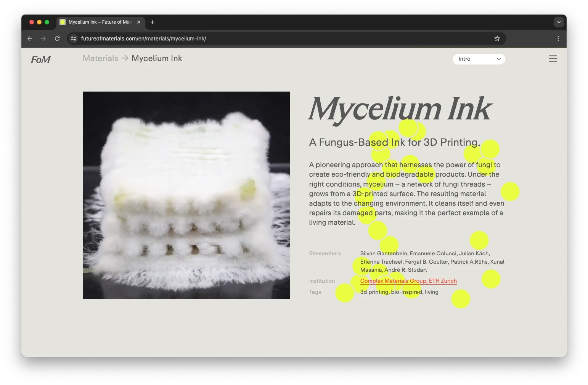Image resolution: width=588 pixels, height=385 pixels.
Task: Reload the current page
Action: pyautogui.click(x=57, y=39)
